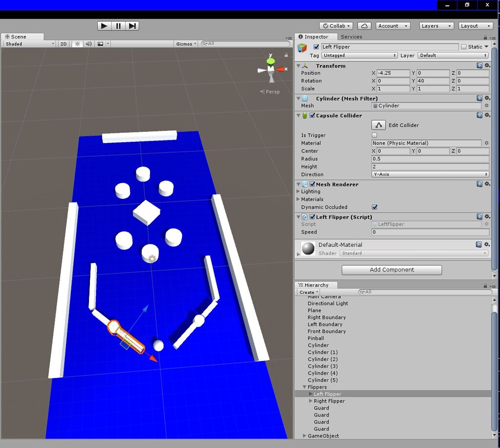This screenshot has height=448, width=500.
Task: Toggle the Is Trigger checkbox
Action: coord(374,135)
